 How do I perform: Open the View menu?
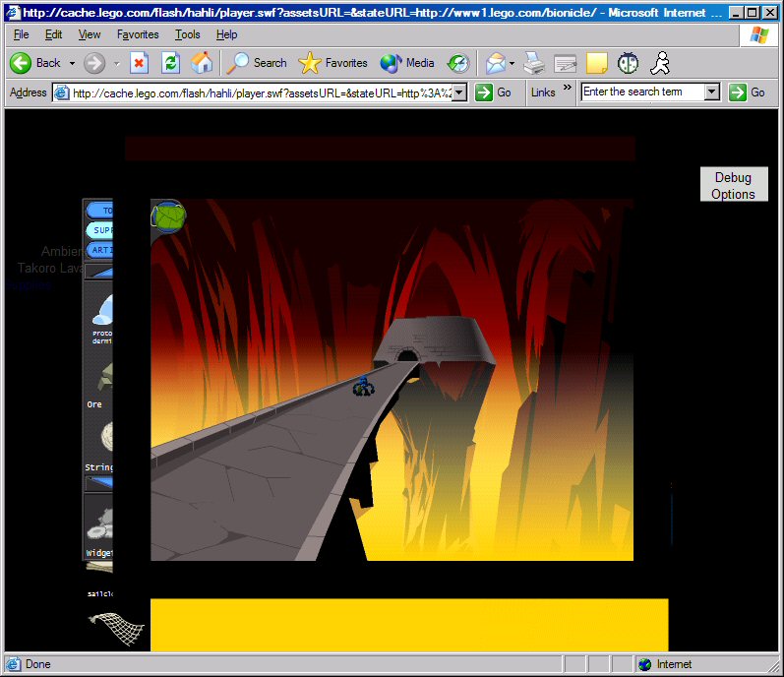tap(90, 34)
